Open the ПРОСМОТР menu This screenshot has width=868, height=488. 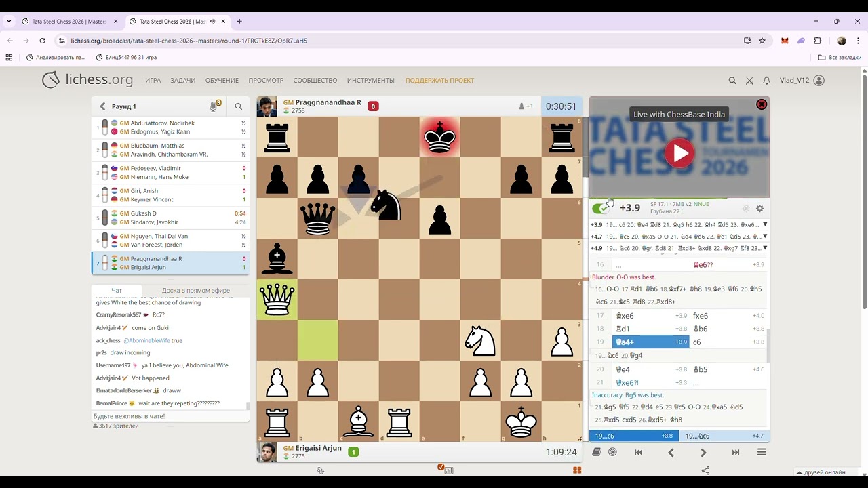point(266,80)
